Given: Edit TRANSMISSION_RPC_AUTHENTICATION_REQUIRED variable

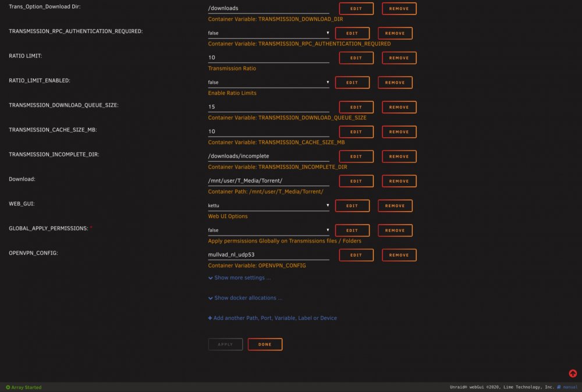Looking at the screenshot, I should [x=352, y=33].
